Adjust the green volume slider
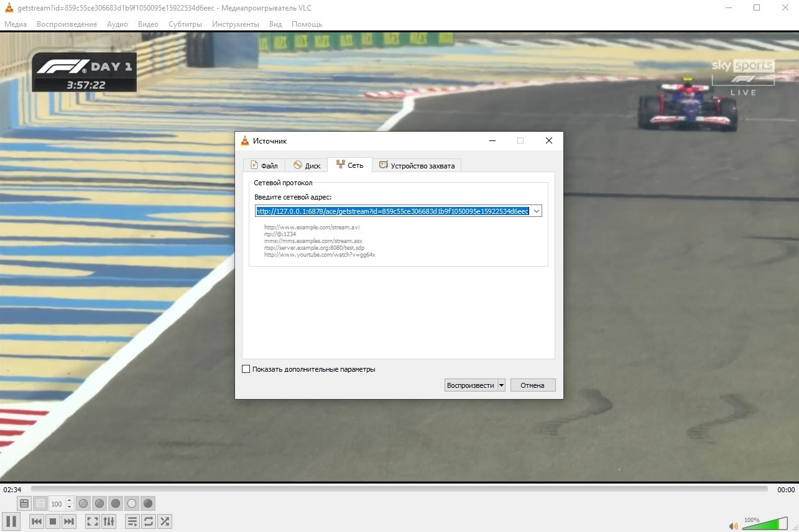Image resolution: width=799 pixels, height=532 pixels. coord(765,524)
